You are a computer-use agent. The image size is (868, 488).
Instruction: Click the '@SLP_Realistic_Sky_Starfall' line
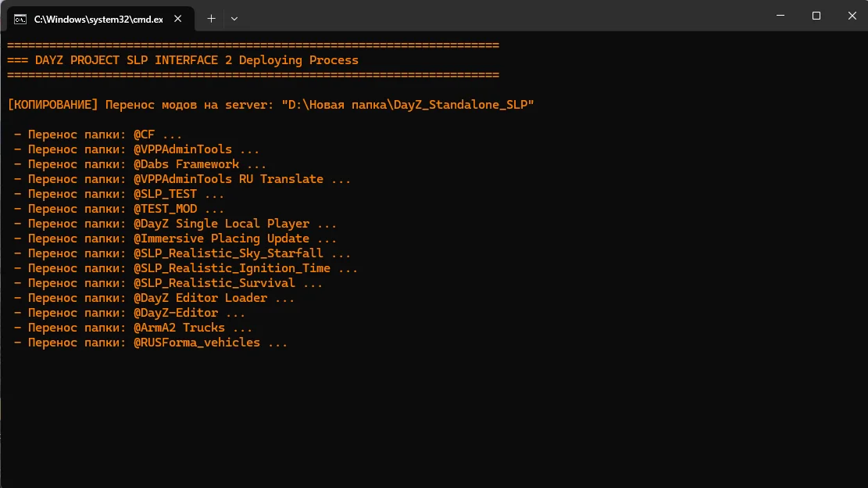point(182,253)
